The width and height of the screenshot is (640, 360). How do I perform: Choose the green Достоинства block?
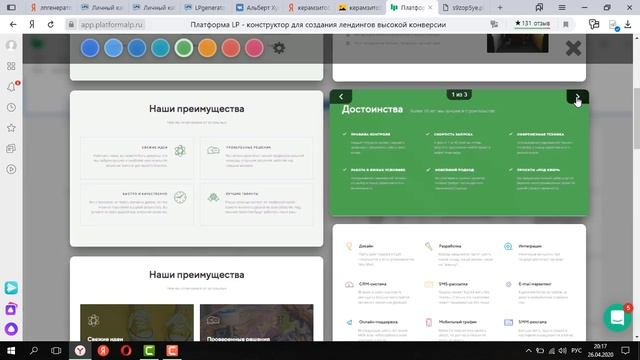pyautogui.click(x=459, y=153)
